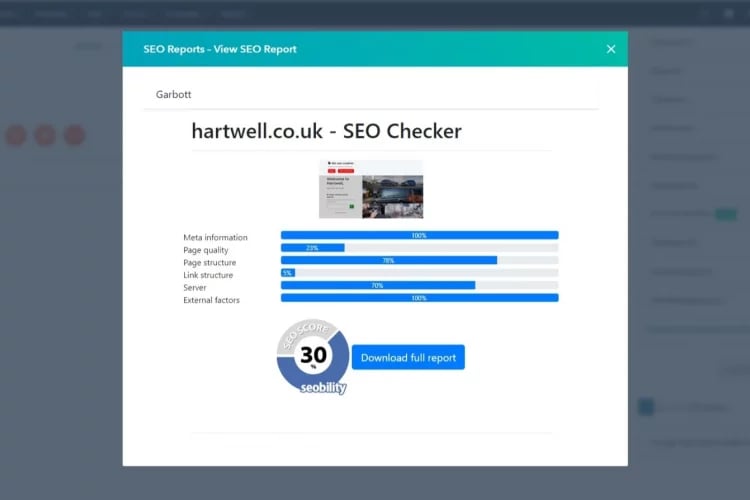This screenshot has width=750, height=500.
Task: Click the Meta information 100% progress bar
Action: [x=419, y=235]
